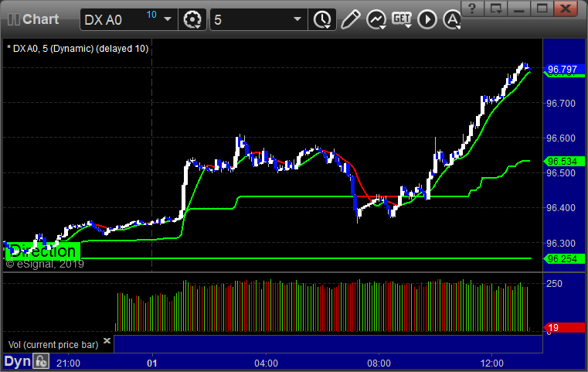Minimize the Chart window
Screen dimensions: 588x372
[518, 9]
